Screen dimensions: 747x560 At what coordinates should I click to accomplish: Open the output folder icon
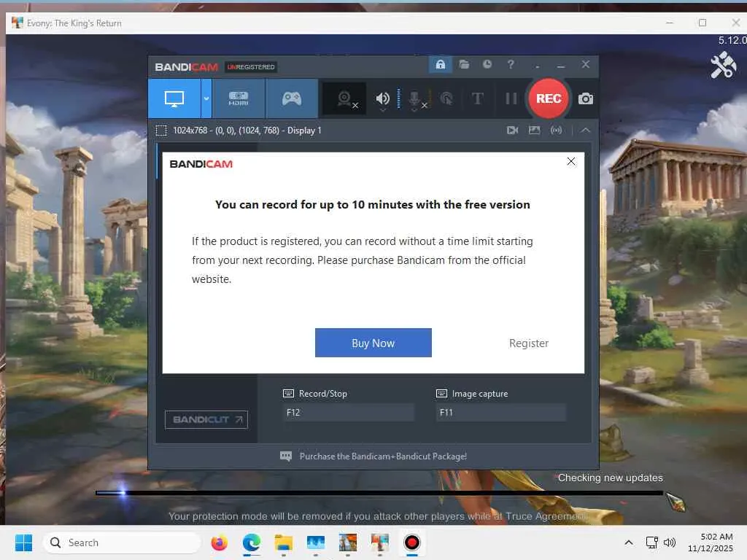pyautogui.click(x=464, y=64)
